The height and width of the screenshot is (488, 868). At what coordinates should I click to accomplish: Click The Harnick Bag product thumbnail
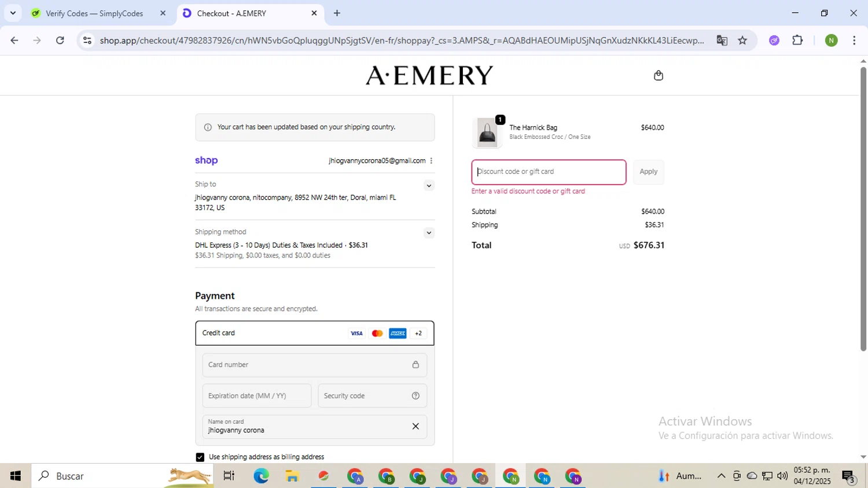[x=487, y=133]
